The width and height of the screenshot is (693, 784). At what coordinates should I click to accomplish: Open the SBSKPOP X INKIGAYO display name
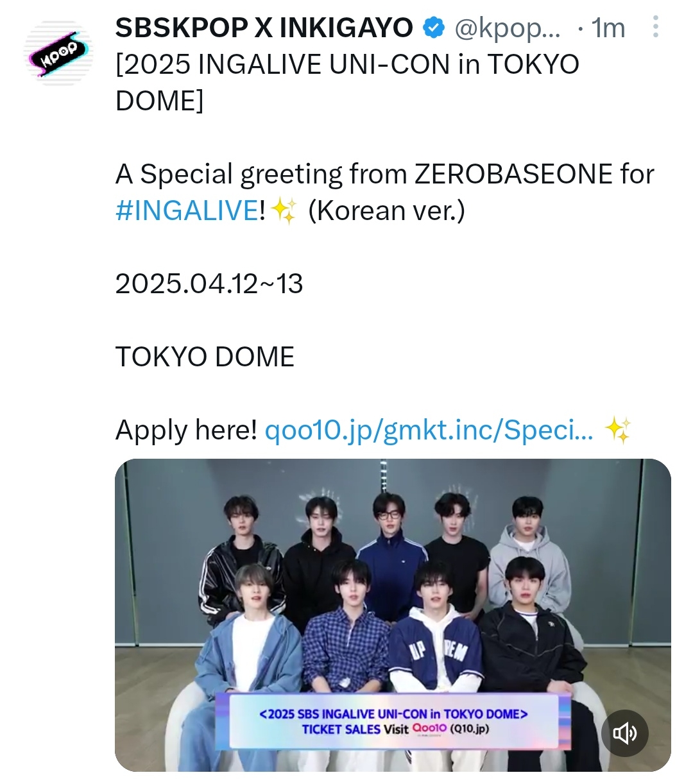264,28
